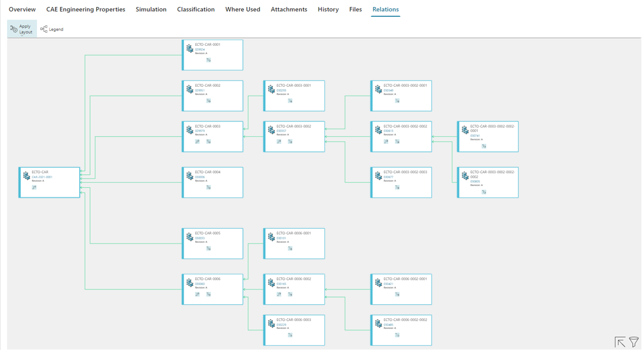Open the 029979 ID link
The height and width of the screenshot is (350, 644).
(x=200, y=131)
